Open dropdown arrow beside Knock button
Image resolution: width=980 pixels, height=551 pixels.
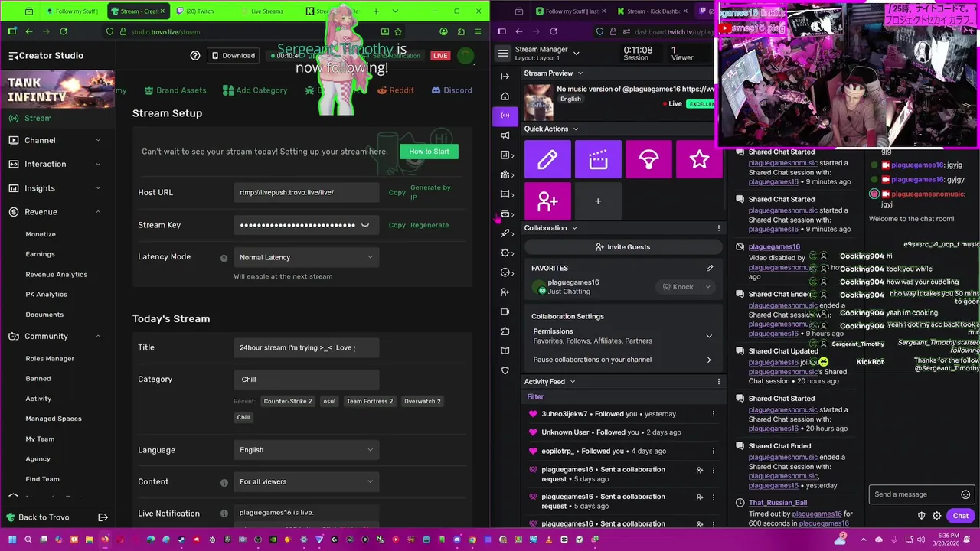(x=708, y=287)
